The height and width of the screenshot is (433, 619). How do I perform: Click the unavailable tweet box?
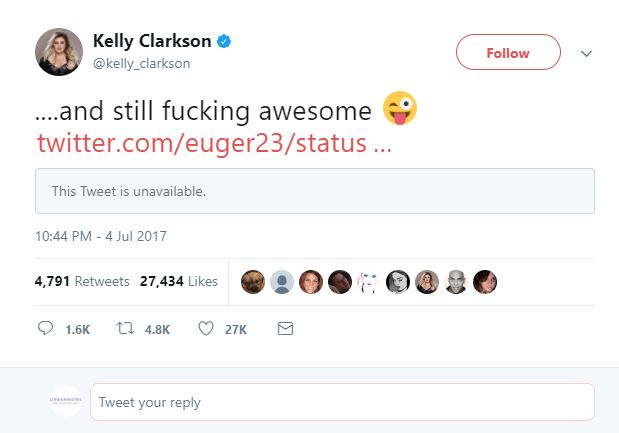(x=314, y=191)
